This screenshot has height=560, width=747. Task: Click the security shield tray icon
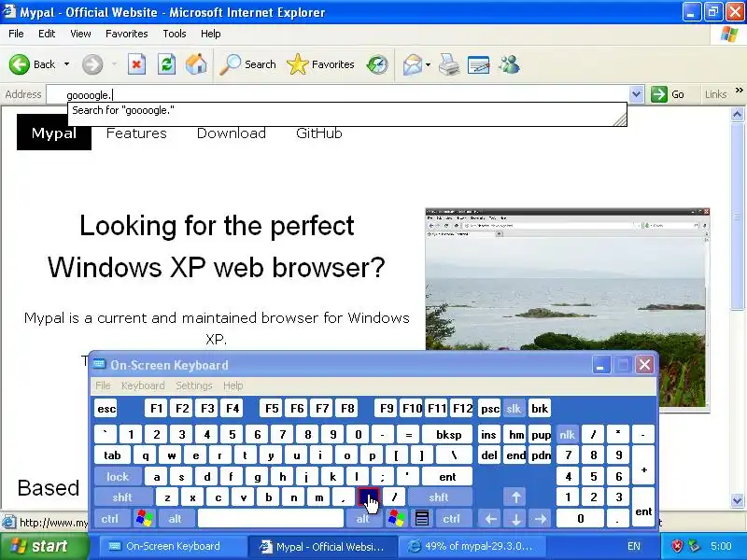click(677, 546)
